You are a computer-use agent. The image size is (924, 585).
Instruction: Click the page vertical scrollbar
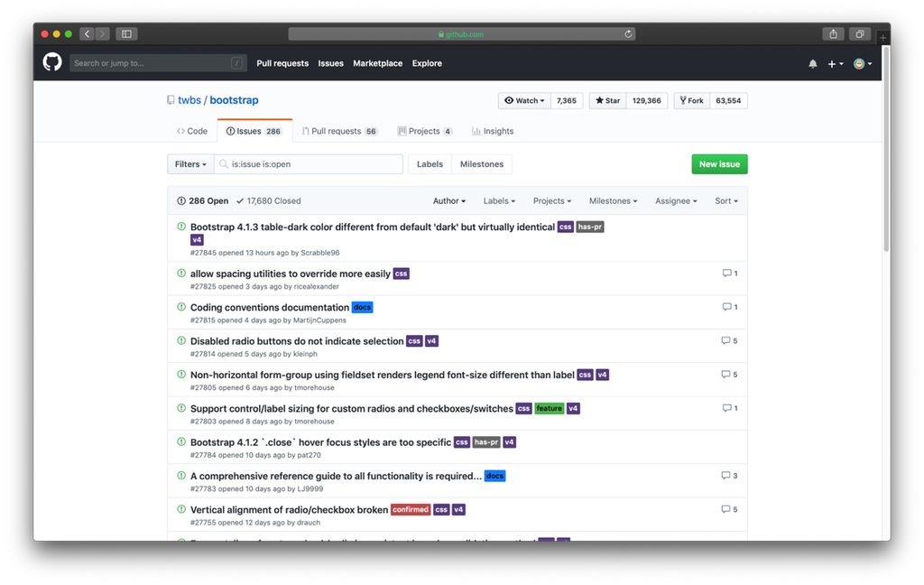[x=886, y=149]
